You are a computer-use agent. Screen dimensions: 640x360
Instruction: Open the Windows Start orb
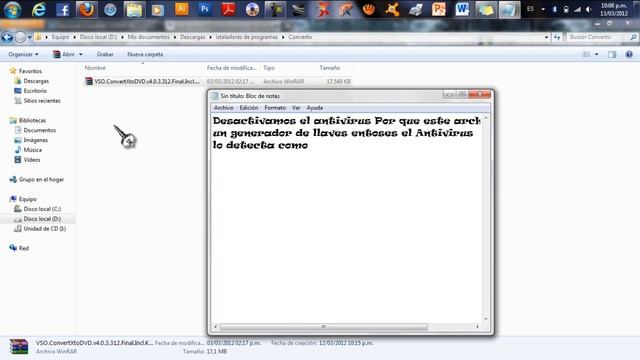[x=13, y=10]
